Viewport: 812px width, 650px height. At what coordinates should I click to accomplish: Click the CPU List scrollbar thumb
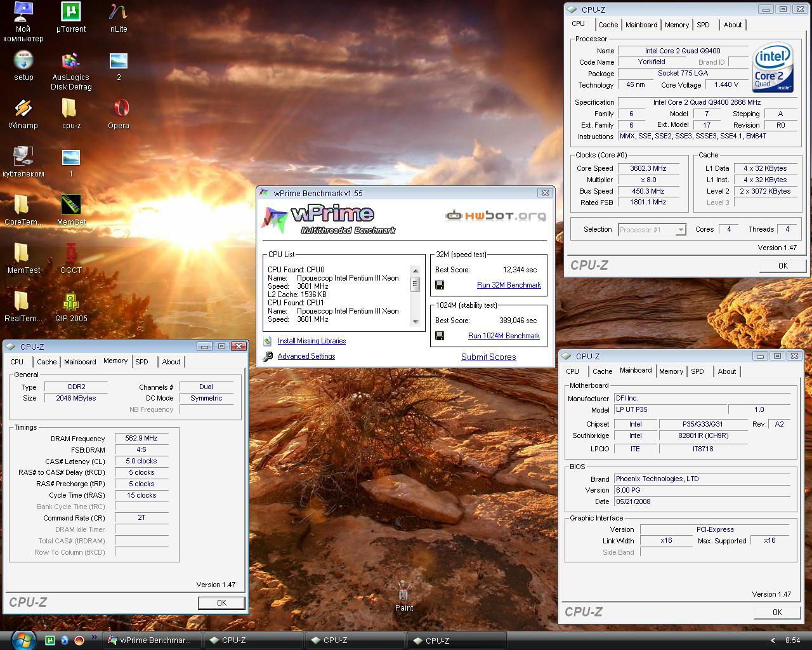click(x=416, y=284)
